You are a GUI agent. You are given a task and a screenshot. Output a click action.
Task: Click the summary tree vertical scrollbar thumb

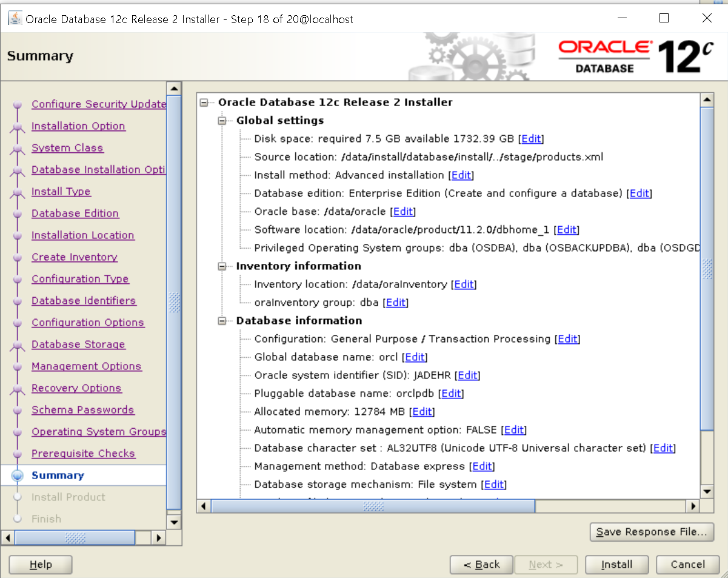point(707,269)
